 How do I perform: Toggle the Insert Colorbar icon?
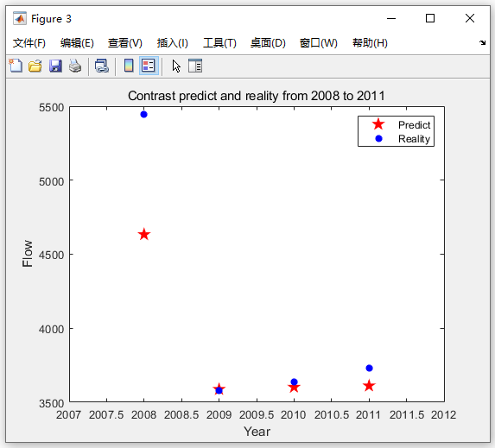coord(129,66)
